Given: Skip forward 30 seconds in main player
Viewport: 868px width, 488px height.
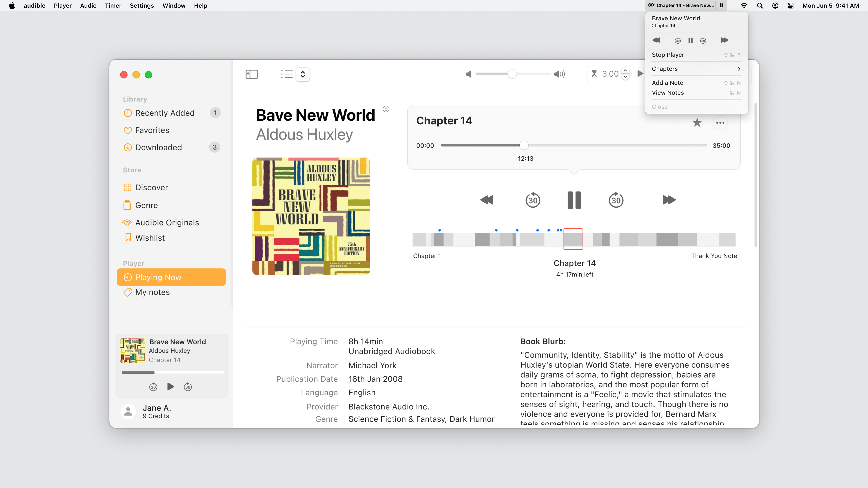Looking at the screenshot, I should (616, 200).
